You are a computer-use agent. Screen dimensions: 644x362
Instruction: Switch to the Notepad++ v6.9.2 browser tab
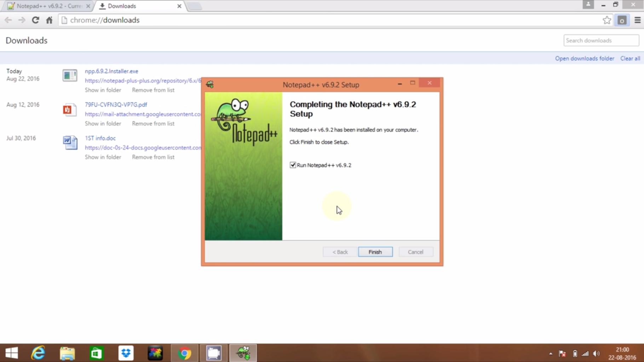[48, 6]
